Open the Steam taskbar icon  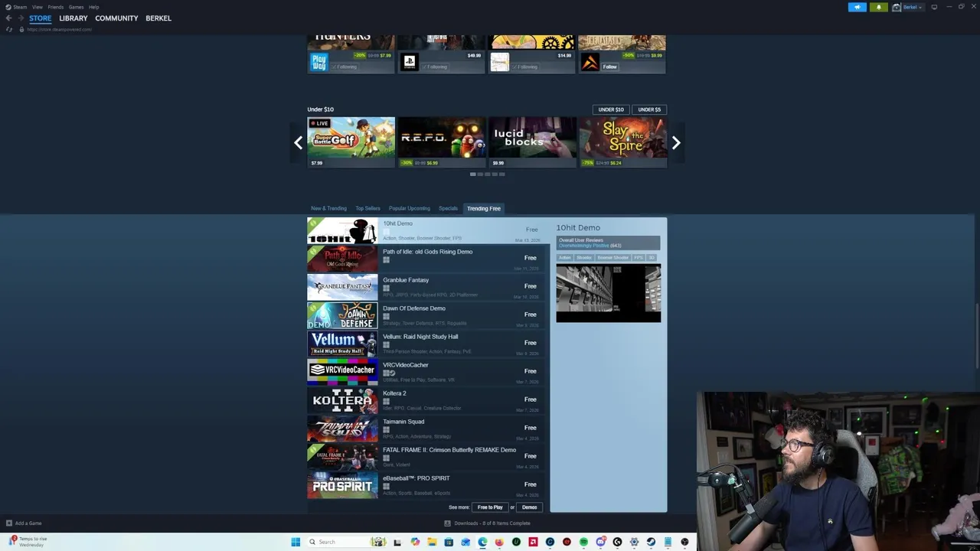[651, 542]
